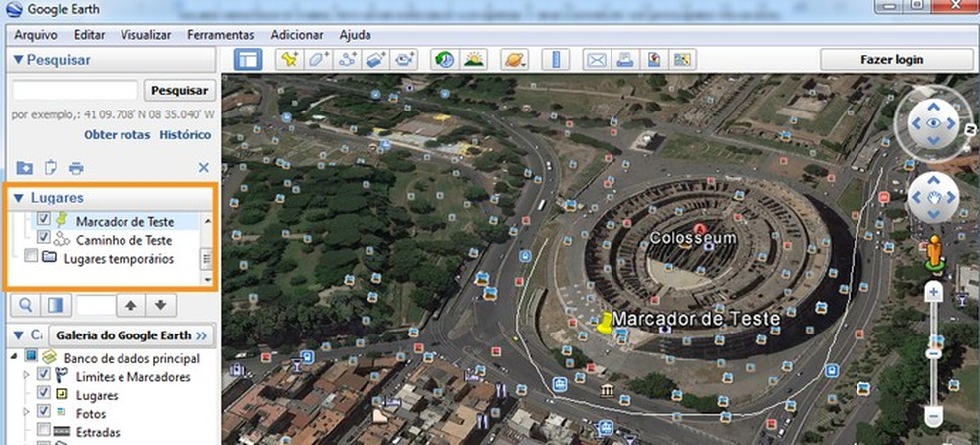Collapse the Lugares panel
Screen dimensions: 980x445
tap(18, 198)
